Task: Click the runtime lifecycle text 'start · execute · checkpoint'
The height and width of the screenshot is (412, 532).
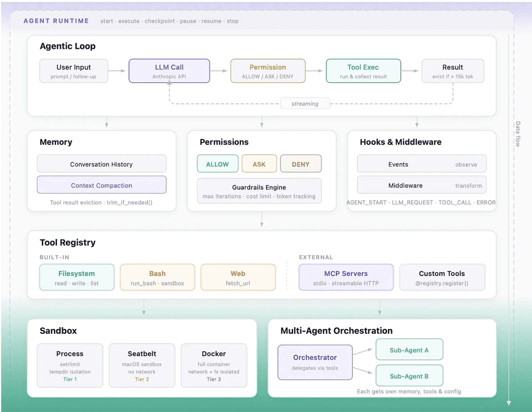Action: [x=137, y=21]
